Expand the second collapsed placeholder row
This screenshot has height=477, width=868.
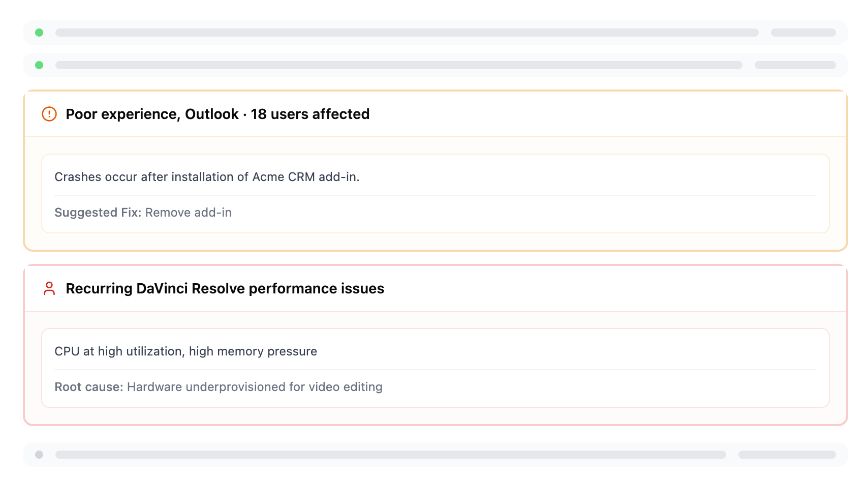pyautogui.click(x=398, y=65)
